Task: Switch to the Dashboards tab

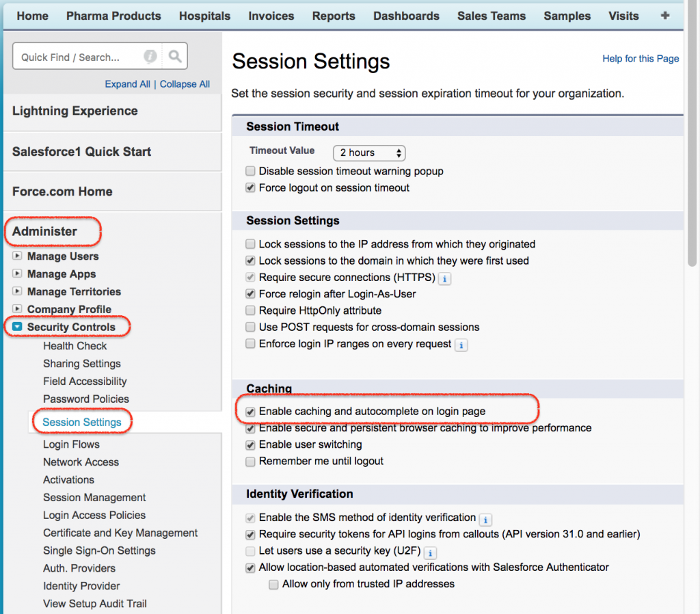Action: pos(406,15)
